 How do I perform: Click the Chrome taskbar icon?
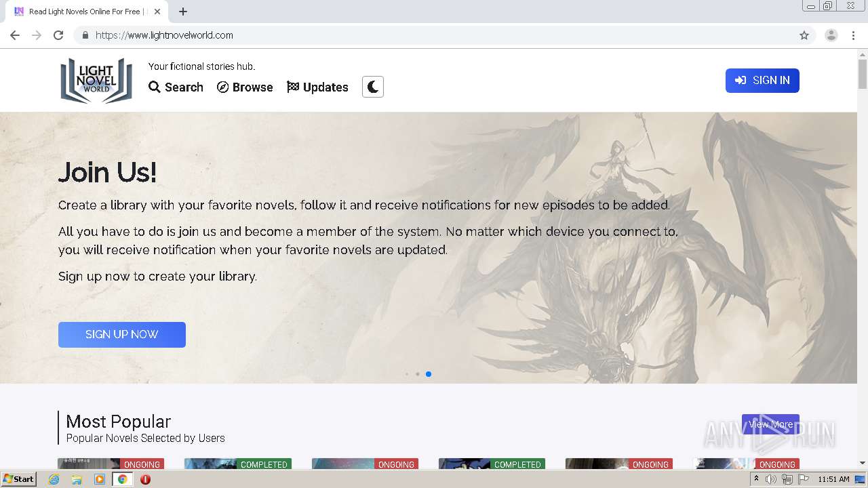coord(122,479)
